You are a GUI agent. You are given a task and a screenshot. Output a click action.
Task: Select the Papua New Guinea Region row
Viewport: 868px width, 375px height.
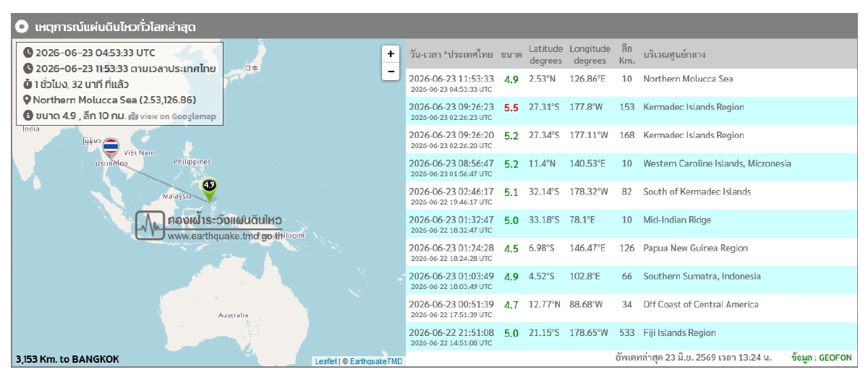tap(630, 252)
